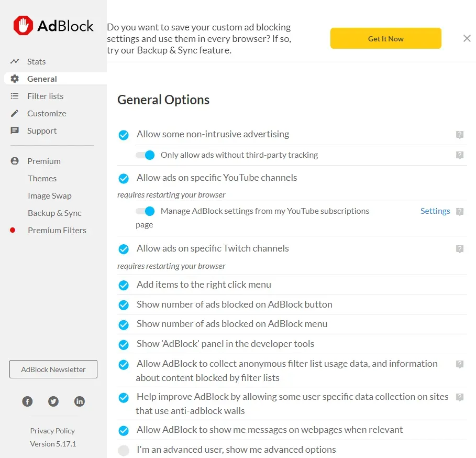Open the Premium Filters section
Image resolution: width=476 pixels, height=458 pixels.
pos(56,230)
